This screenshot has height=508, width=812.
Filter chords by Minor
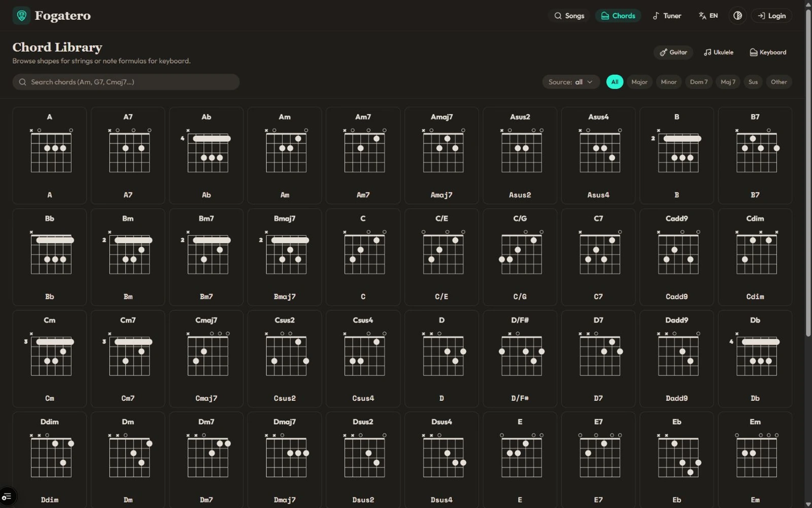point(668,82)
